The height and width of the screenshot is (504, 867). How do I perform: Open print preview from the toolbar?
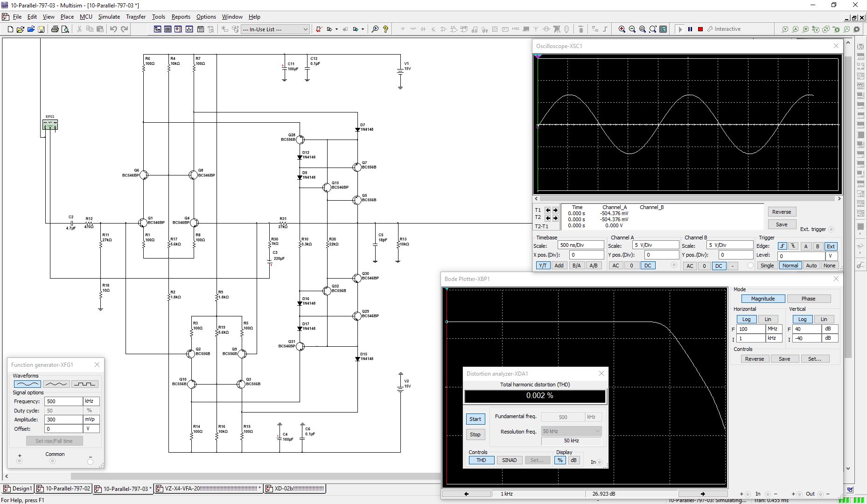(65, 29)
